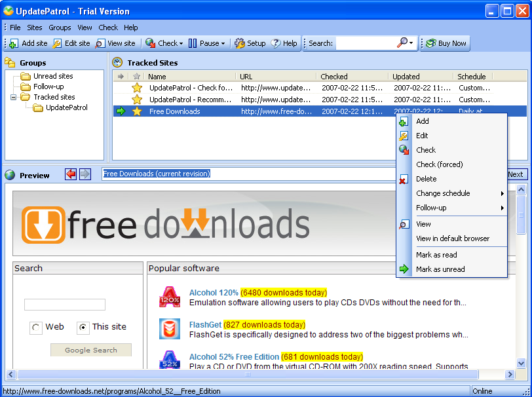Click the star of UpdatePatrol - Recomm row
The height and width of the screenshot is (397, 532).
tap(137, 100)
